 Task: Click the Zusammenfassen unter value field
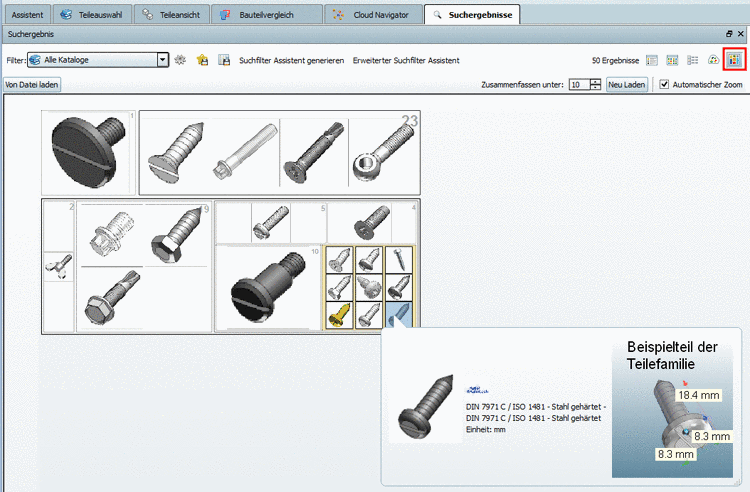pyautogui.click(x=579, y=85)
